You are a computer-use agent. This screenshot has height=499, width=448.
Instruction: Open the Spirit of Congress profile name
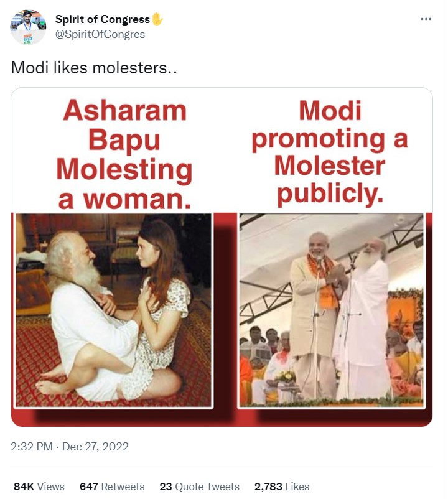[104, 19]
